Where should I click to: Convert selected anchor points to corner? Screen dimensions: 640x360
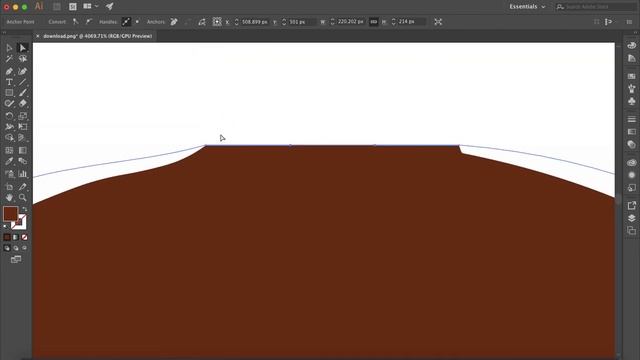(x=76, y=22)
